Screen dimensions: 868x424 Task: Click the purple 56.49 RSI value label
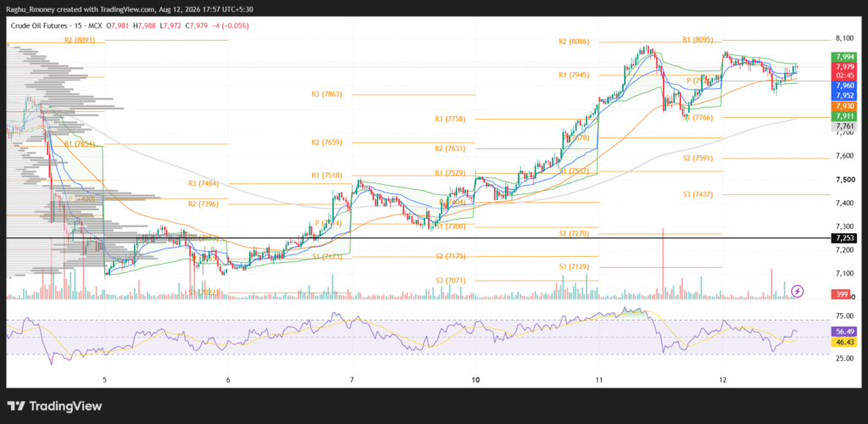point(845,332)
